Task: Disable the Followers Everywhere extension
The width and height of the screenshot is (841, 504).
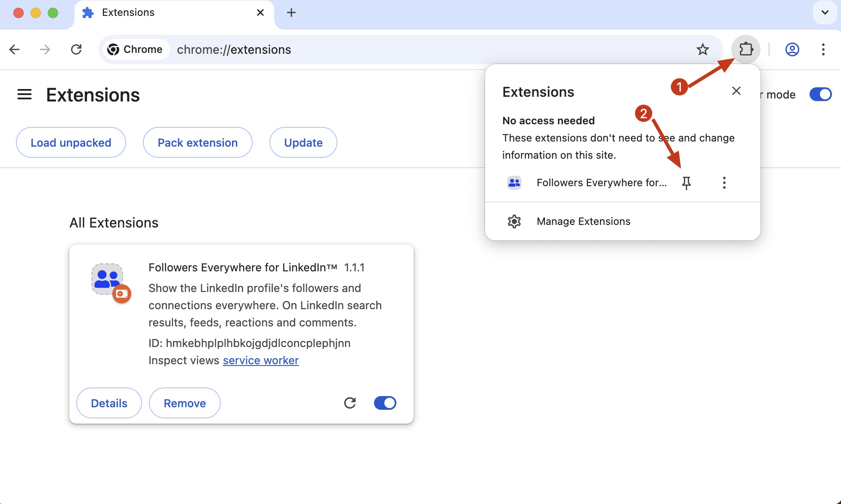Action: (384, 403)
